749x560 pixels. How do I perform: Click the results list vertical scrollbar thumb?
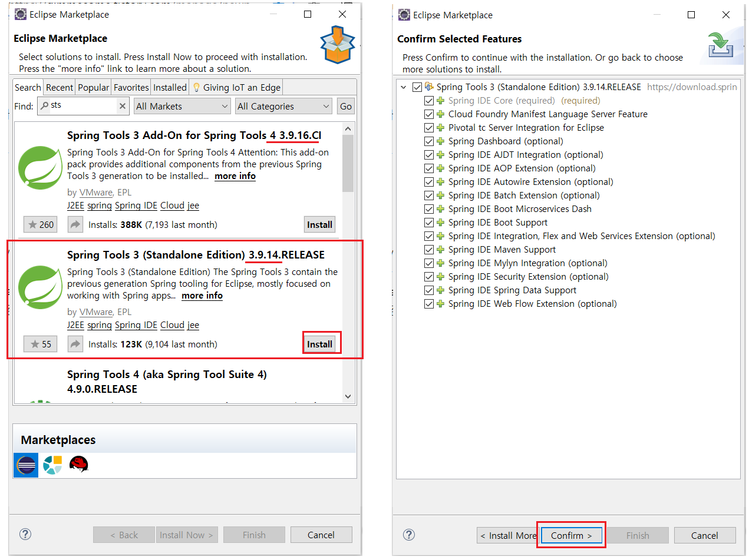[x=348, y=163]
